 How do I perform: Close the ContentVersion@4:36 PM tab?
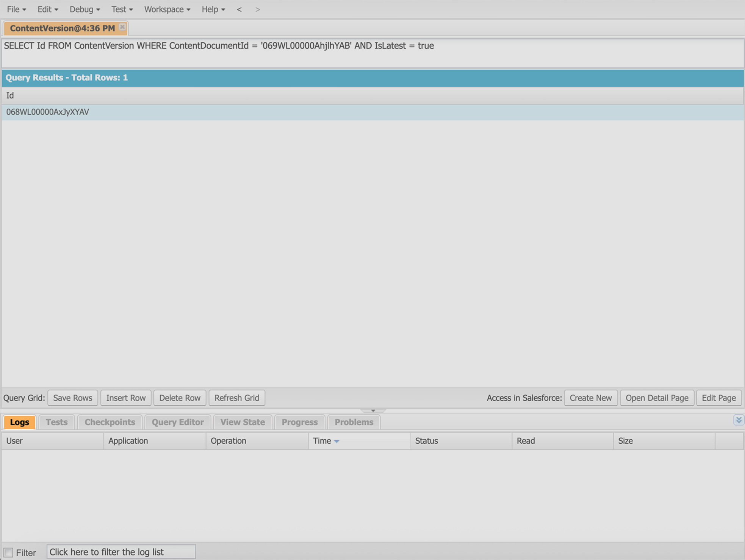(x=122, y=27)
